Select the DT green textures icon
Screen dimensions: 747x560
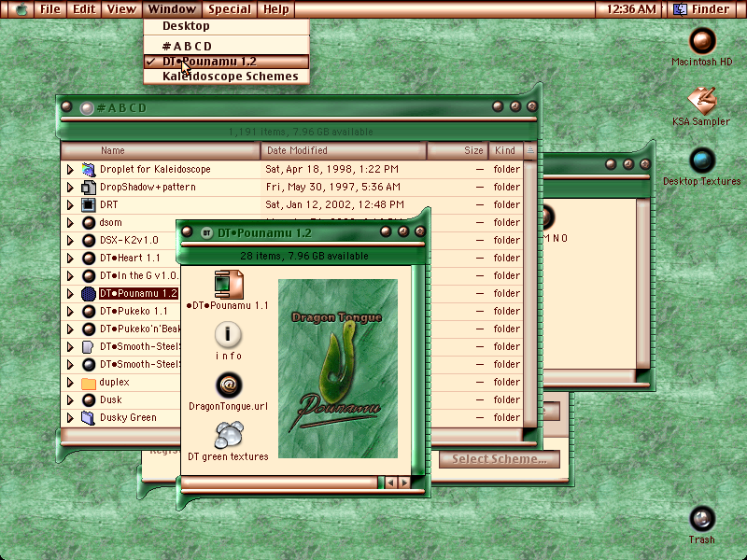229,435
